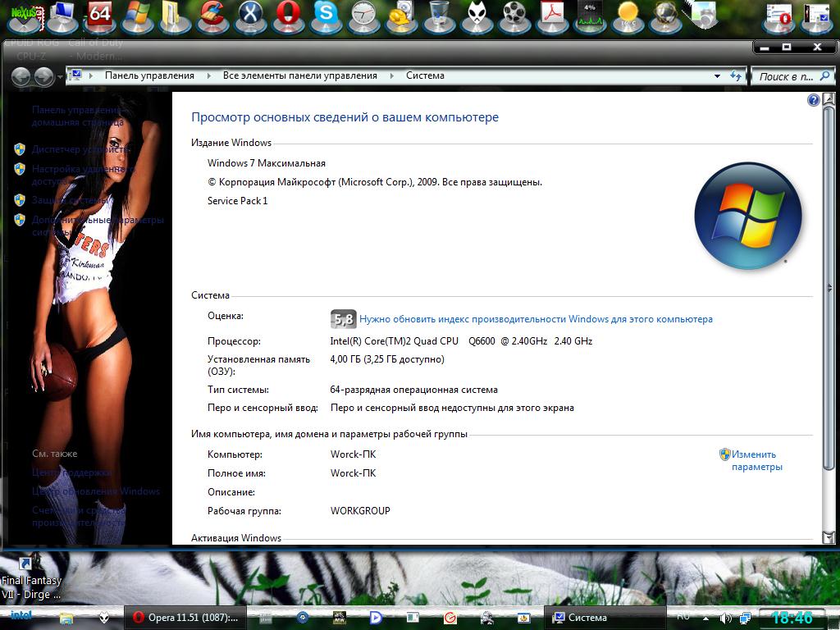Go forward with the Forward arrow
Image resolution: width=840 pixels, height=630 pixels.
[x=44, y=76]
